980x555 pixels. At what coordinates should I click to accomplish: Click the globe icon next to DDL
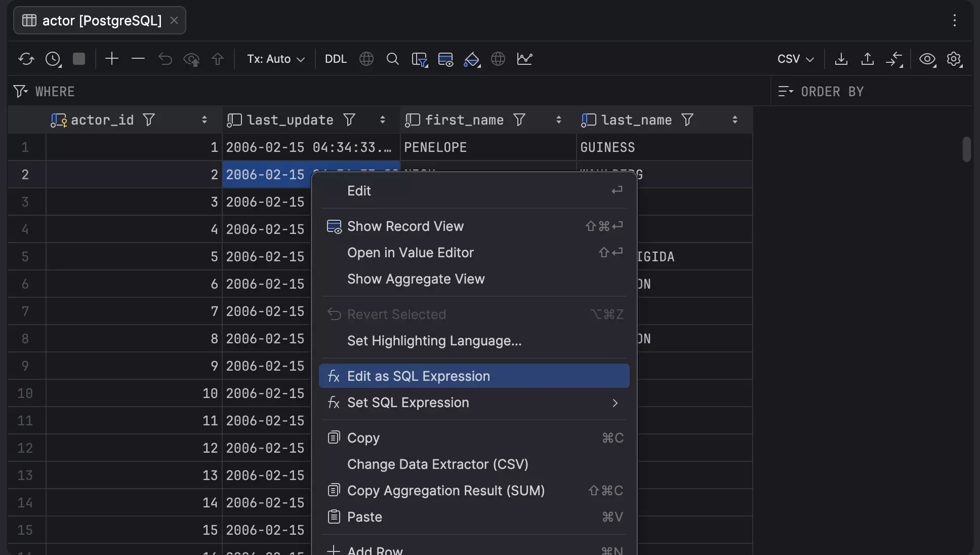click(366, 59)
